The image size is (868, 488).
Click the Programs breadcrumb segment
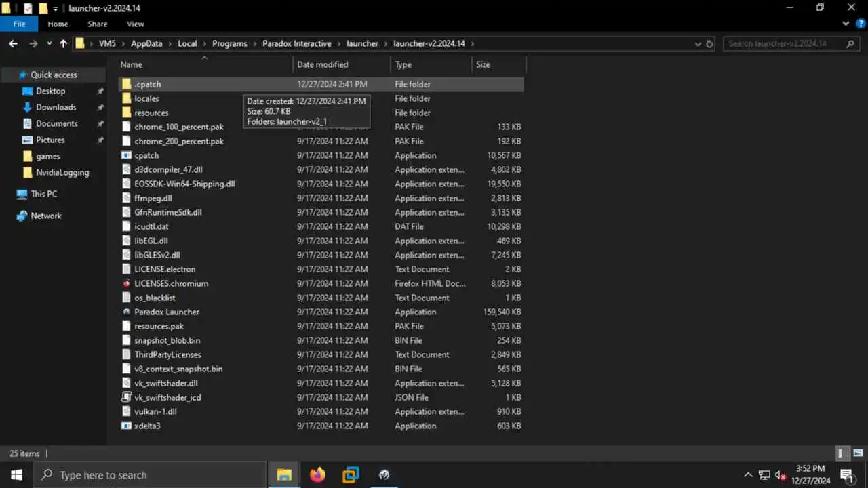229,43
